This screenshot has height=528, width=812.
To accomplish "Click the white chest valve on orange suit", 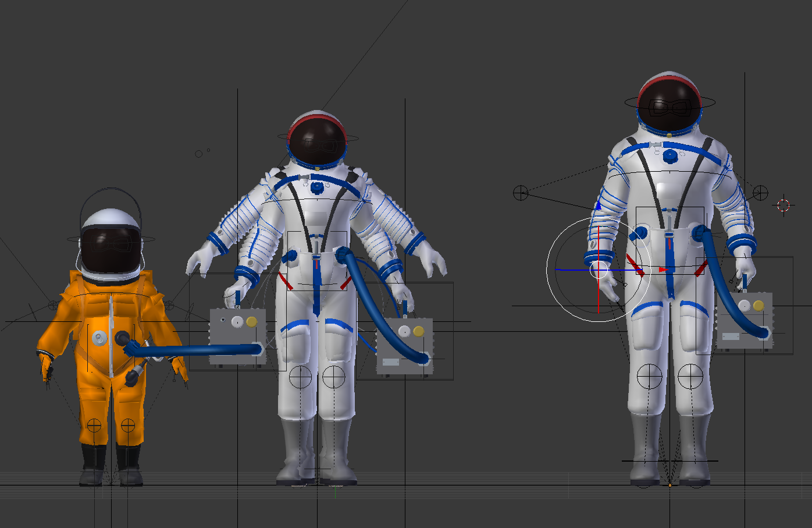I will pos(99,336).
